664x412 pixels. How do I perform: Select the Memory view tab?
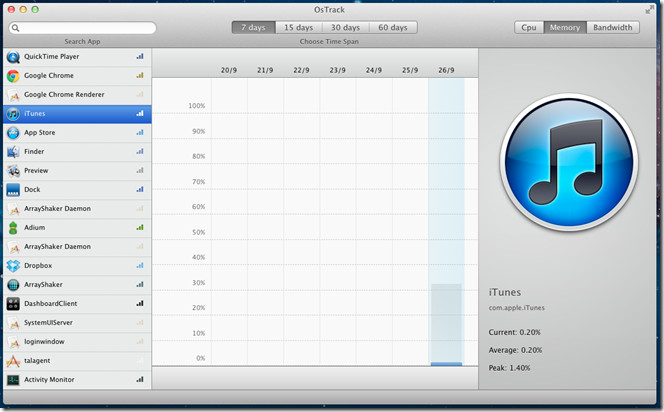(564, 27)
